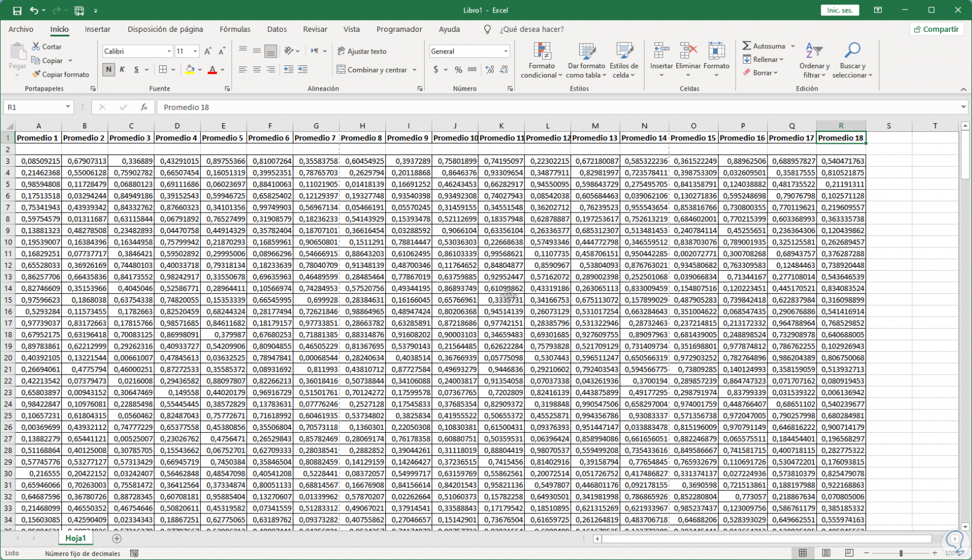The image size is (972, 560).
Task: Increase decimal places
Action: point(490,69)
